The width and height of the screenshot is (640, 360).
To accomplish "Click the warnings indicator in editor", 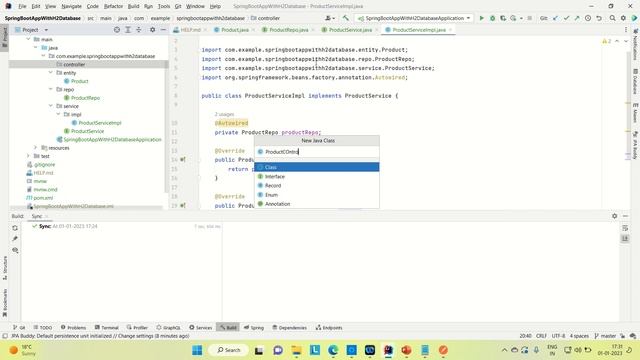I will 607,41.
